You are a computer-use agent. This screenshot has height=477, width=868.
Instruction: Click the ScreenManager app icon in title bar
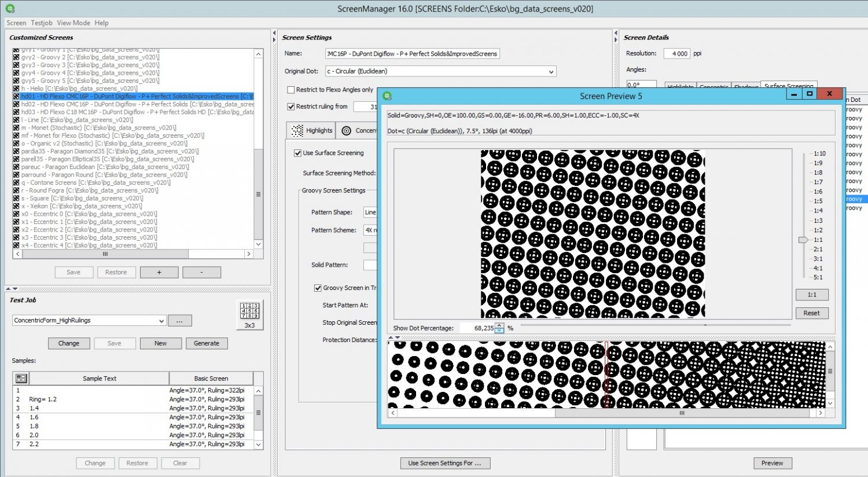point(10,9)
